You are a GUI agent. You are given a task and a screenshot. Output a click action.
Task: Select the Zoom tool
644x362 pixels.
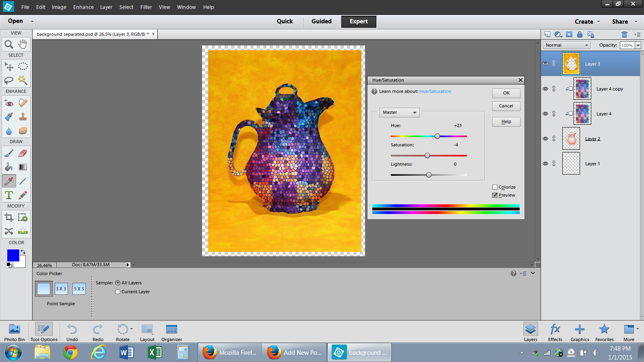pyautogui.click(x=9, y=44)
